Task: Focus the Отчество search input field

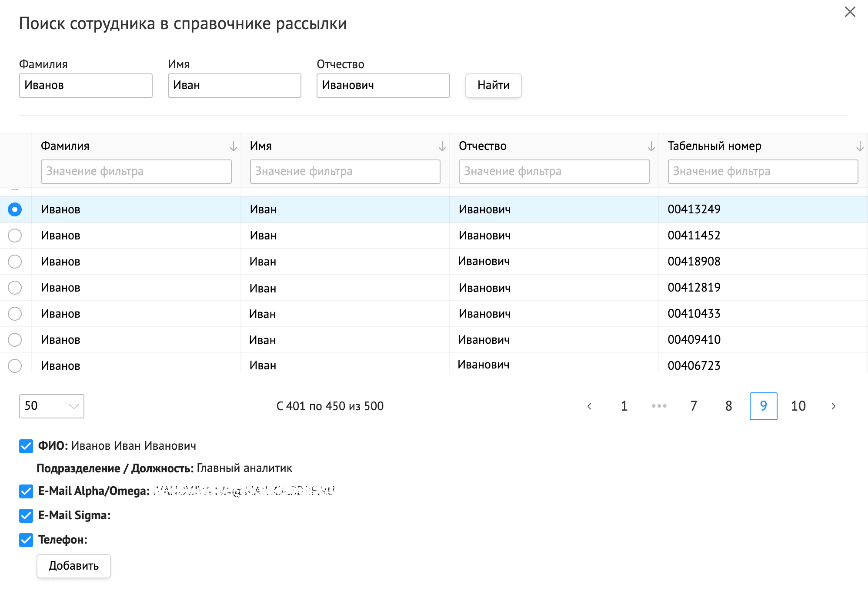Action: point(383,86)
